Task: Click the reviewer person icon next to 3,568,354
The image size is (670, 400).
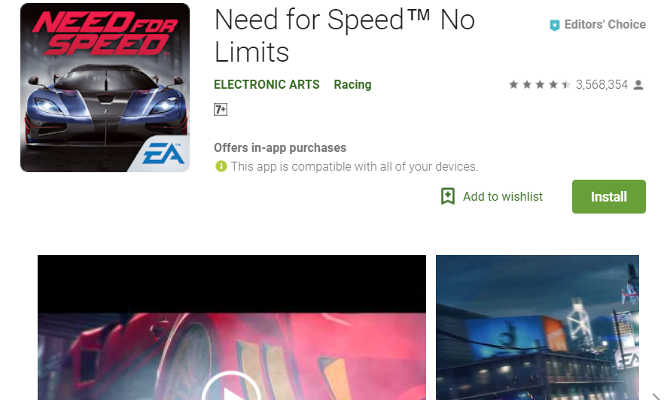Action: coord(638,85)
